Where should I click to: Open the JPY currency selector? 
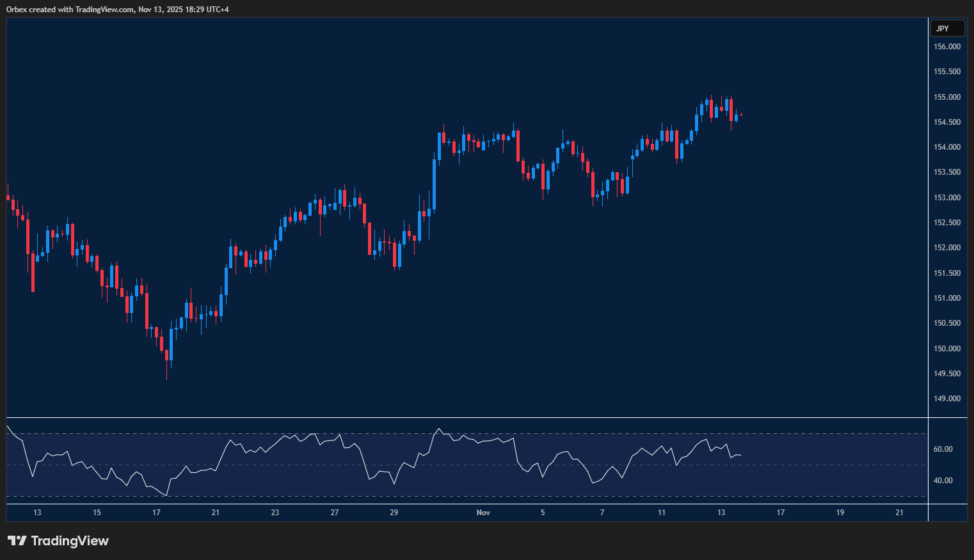click(x=946, y=28)
